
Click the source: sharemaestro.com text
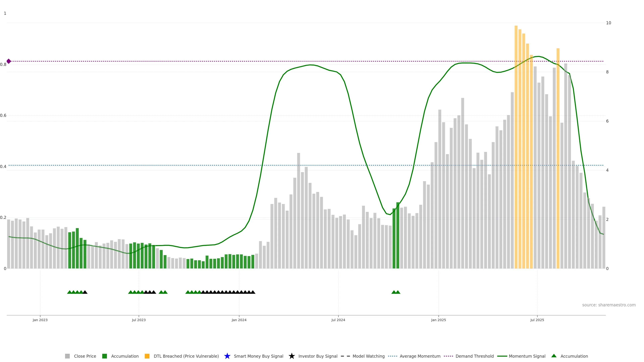pyautogui.click(x=609, y=305)
